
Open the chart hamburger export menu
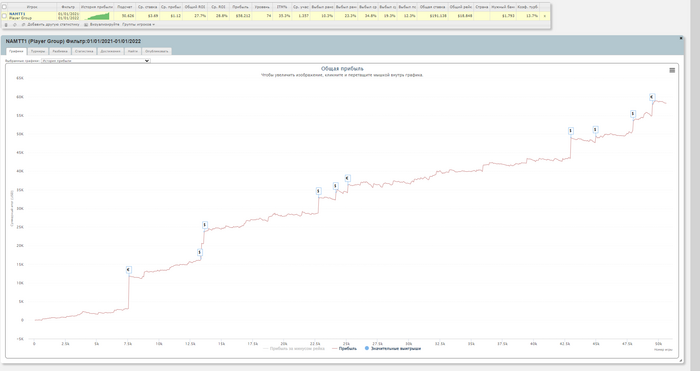pos(672,70)
